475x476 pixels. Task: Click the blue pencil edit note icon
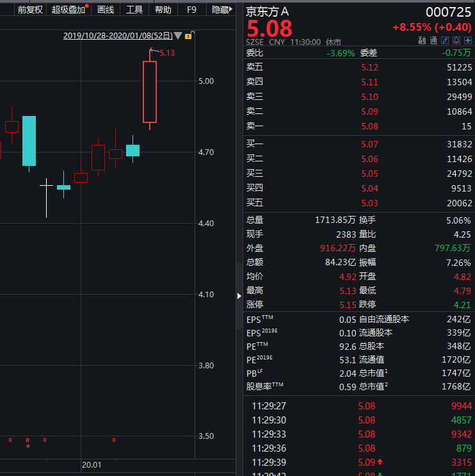[445, 40]
